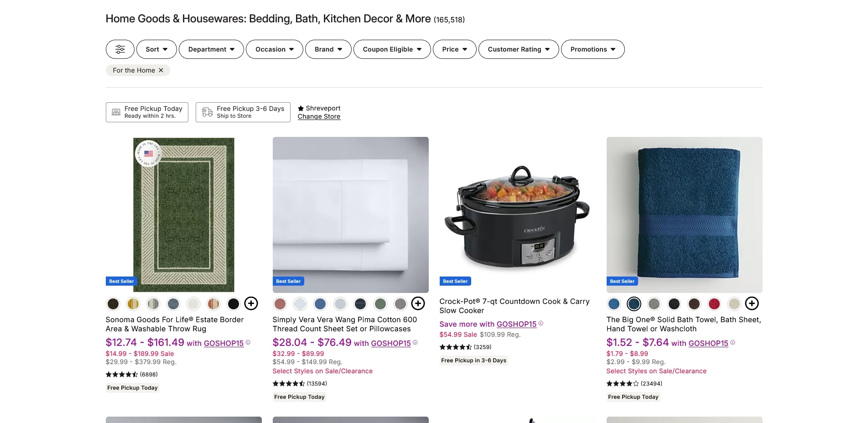This screenshot has height=423, width=868.
Task: Open the Sort dropdown
Action: point(156,49)
